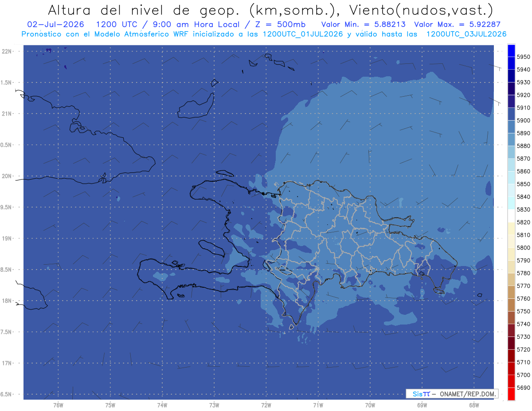Click the '5760' legend value
The width and height of the screenshot is (532, 411).
(523, 298)
